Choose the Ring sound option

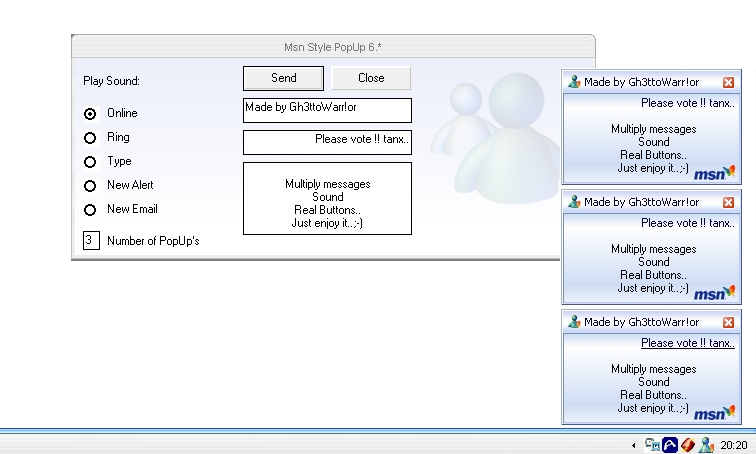(x=90, y=138)
